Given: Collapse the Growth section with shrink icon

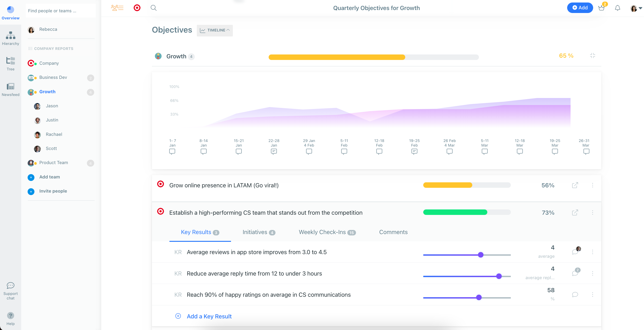Looking at the screenshot, I should click(x=592, y=56).
